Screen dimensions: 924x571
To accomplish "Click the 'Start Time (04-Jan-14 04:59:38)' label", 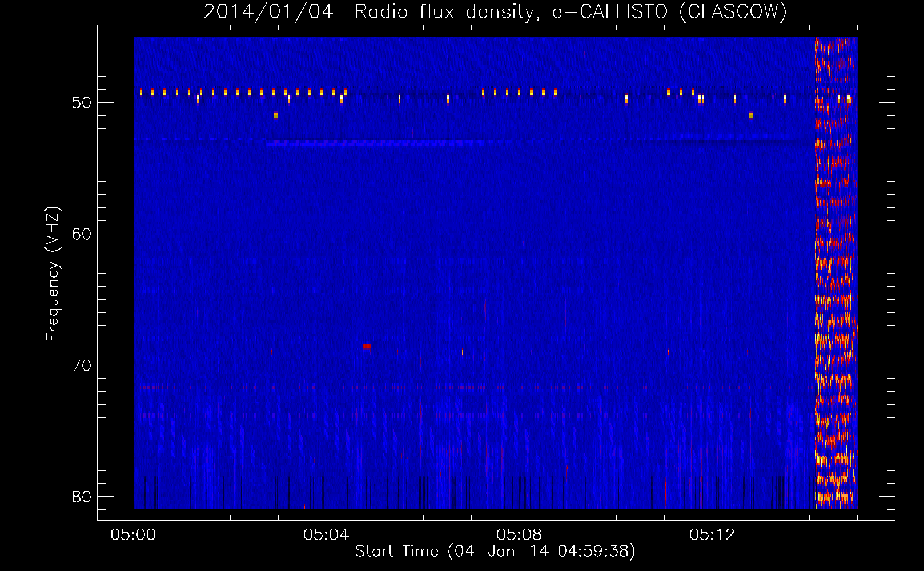I will [495, 552].
